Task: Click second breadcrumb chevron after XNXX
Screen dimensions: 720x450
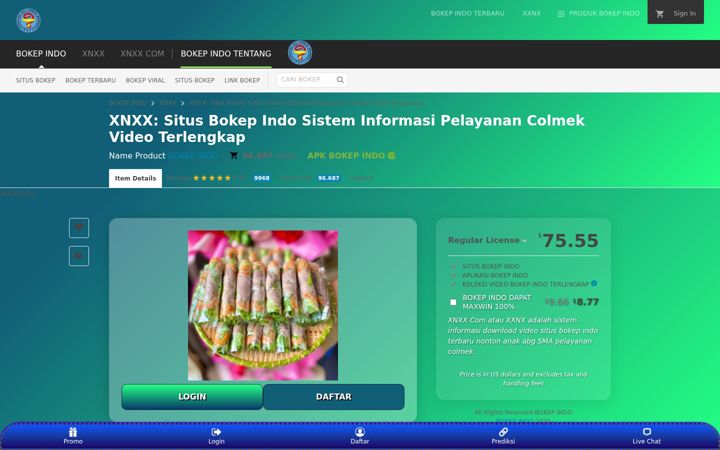Action: (x=182, y=103)
